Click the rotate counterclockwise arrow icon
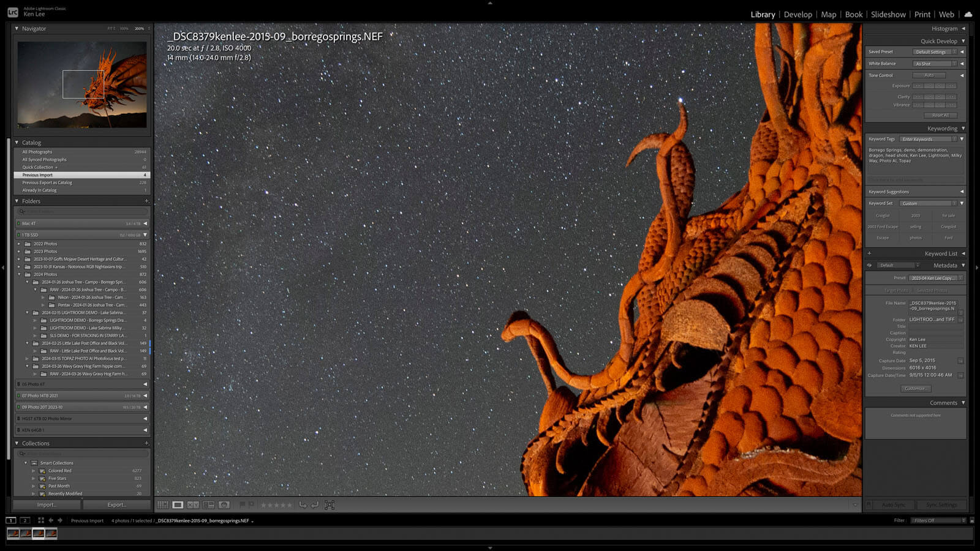 point(303,505)
